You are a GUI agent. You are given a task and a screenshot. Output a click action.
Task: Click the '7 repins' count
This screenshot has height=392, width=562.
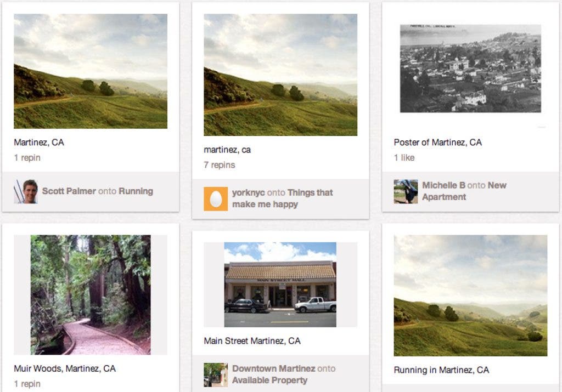tap(220, 165)
